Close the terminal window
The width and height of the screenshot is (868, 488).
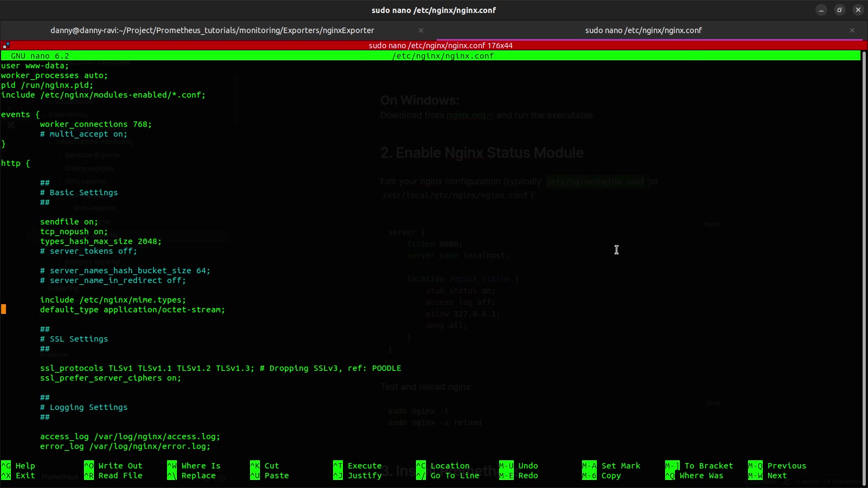[858, 10]
